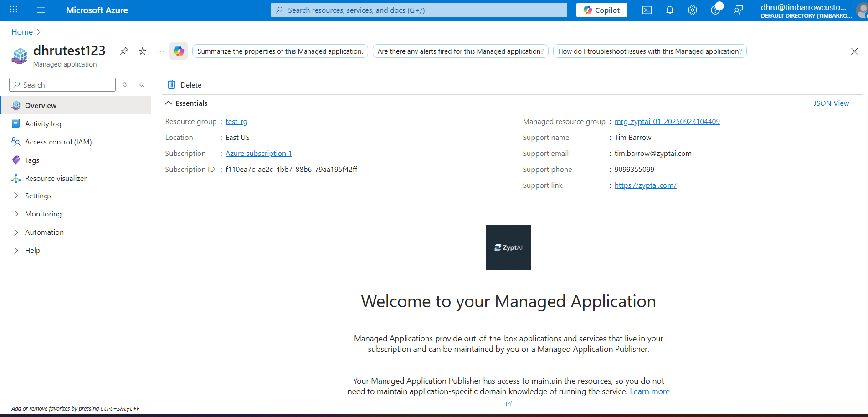The height and width of the screenshot is (417, 868).
Task: Launch Cloud Shell from the top bar
Action: pyautogui.click(x=647, y=10)
